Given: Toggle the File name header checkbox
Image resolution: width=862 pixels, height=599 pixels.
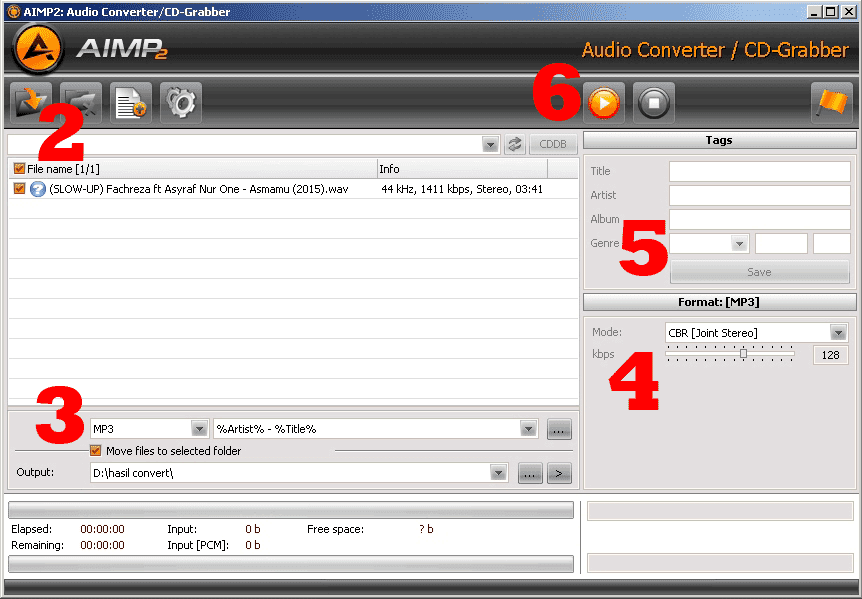Looking at the screenshot, I should pyautogui.click(x=19, y=169).
